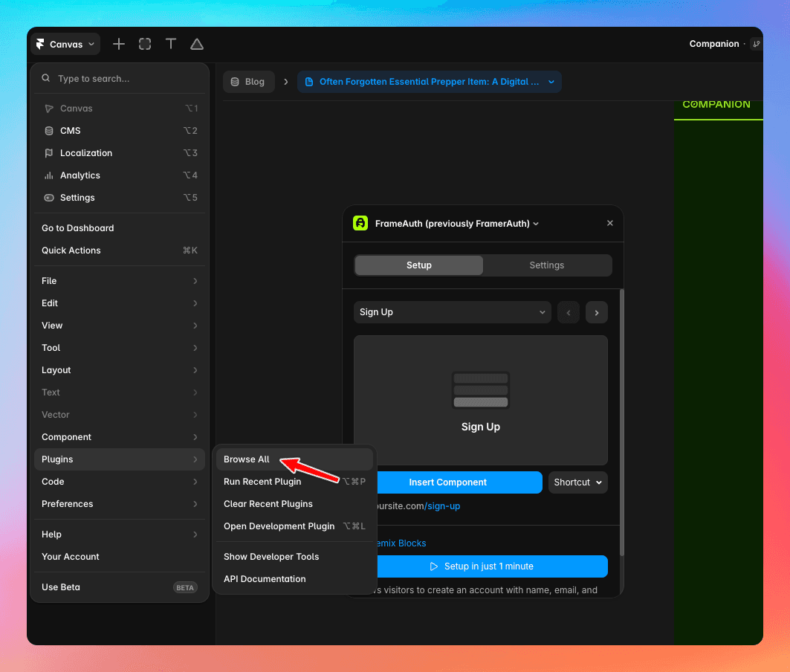The image size is (790, 672).
Task: Open CMS from the main menu
Action: (120, 131)
